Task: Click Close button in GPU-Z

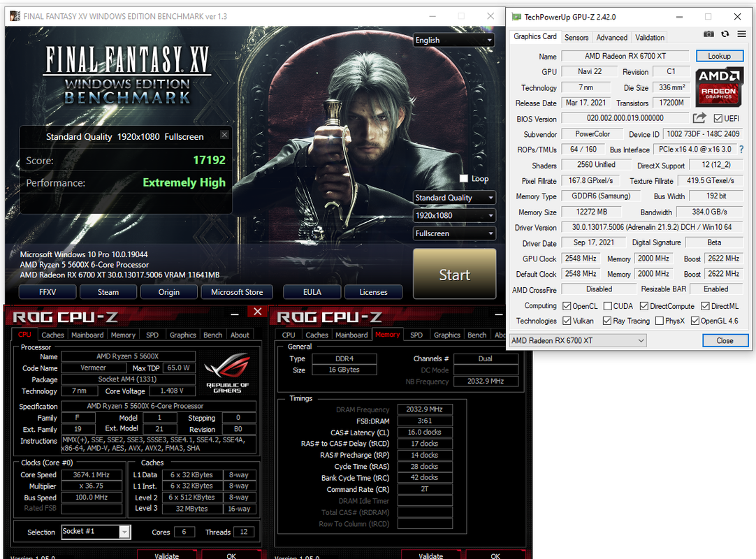Action: click(x=725, y=340)
